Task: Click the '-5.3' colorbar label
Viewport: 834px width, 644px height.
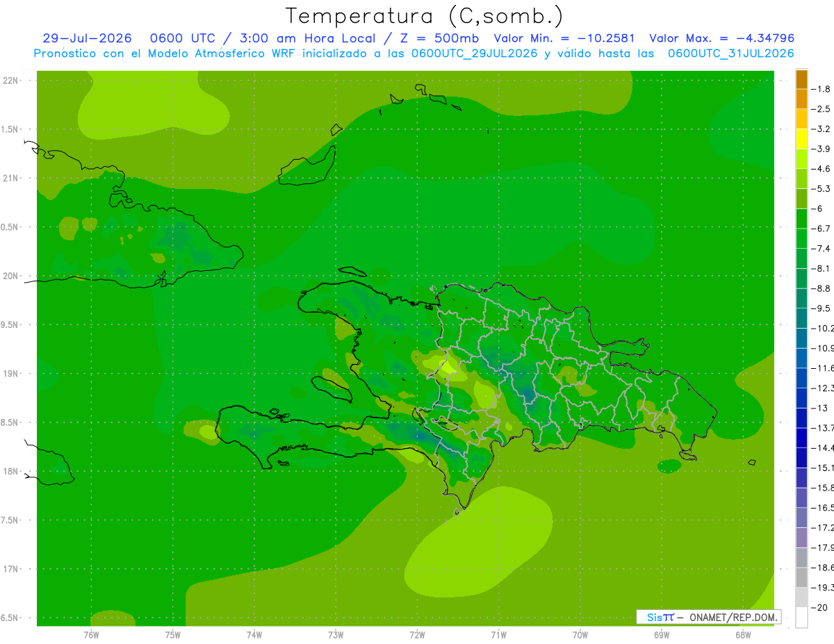Action: pyautogui.click(x=821, y=189)
